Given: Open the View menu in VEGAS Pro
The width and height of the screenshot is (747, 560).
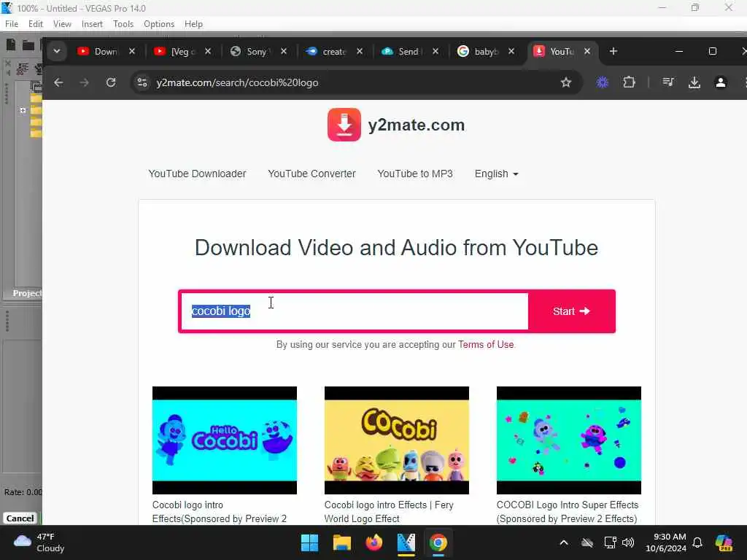Looking at the screenshot, I should 62,24.
